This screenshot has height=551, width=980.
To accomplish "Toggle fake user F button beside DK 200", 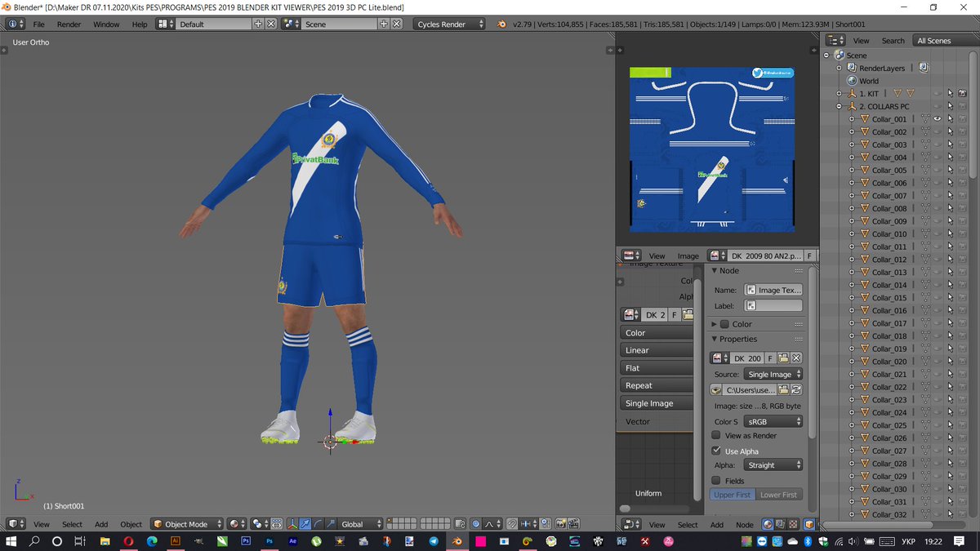I will coord(770,358).
